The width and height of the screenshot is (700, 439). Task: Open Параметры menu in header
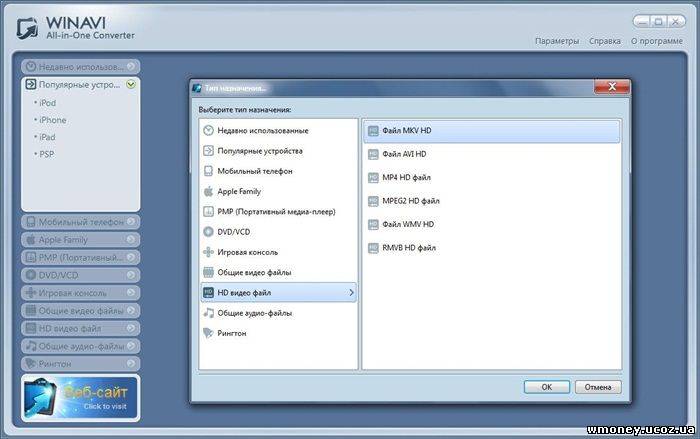click(557, 41)
